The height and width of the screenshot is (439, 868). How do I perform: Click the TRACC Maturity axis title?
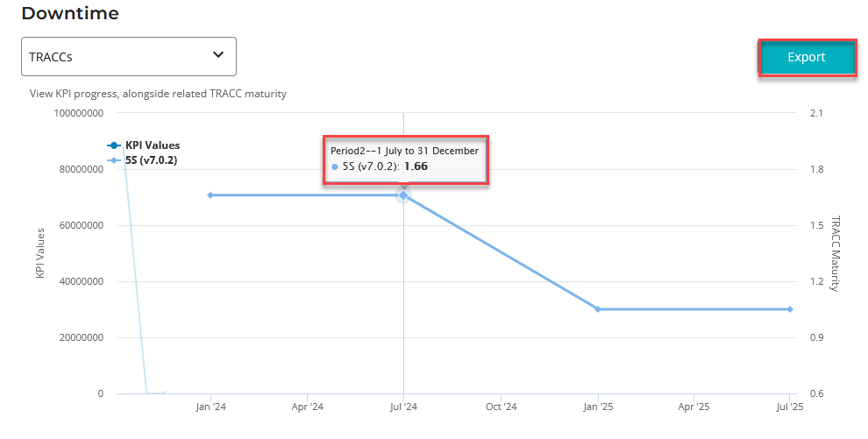pyautogui.click(x=835, y=253)
